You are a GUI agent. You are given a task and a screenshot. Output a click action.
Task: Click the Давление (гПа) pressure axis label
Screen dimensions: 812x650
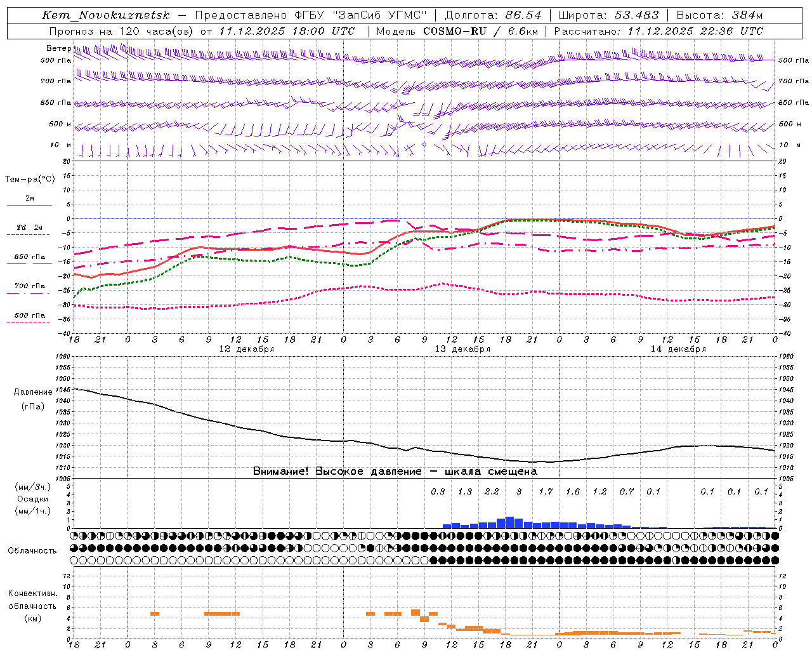click(33, 399)
